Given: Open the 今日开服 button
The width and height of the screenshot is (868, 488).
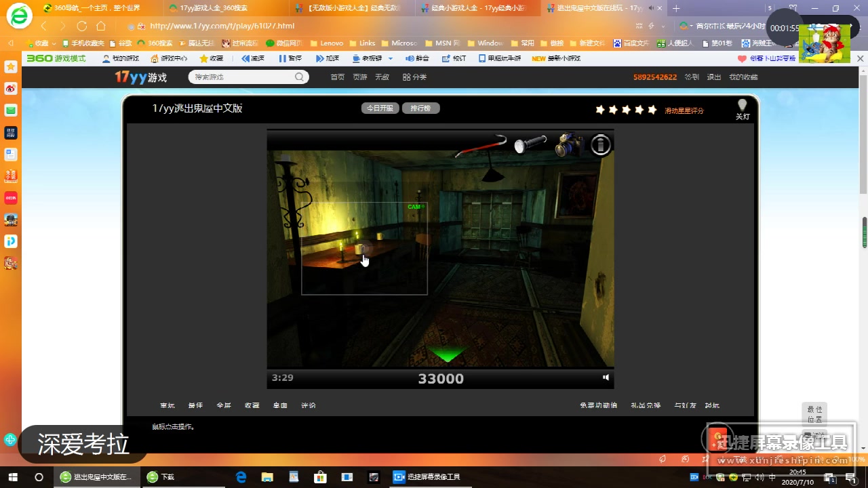Looking at the screenshot, I should click(x=380, y=108).
